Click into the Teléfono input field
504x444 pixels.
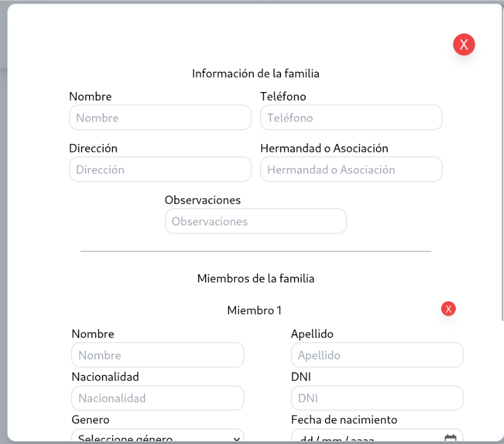click(x=351, y=117)
